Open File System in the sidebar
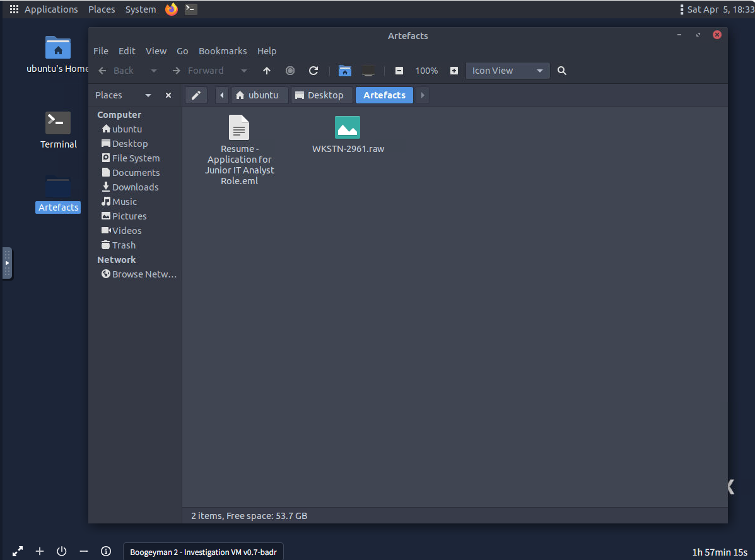This screenshot has width=755, height=560. [131, 158]
